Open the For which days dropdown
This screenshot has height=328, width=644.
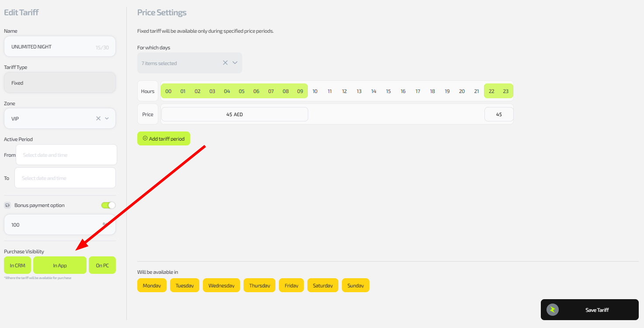click(x=235, y=63)
